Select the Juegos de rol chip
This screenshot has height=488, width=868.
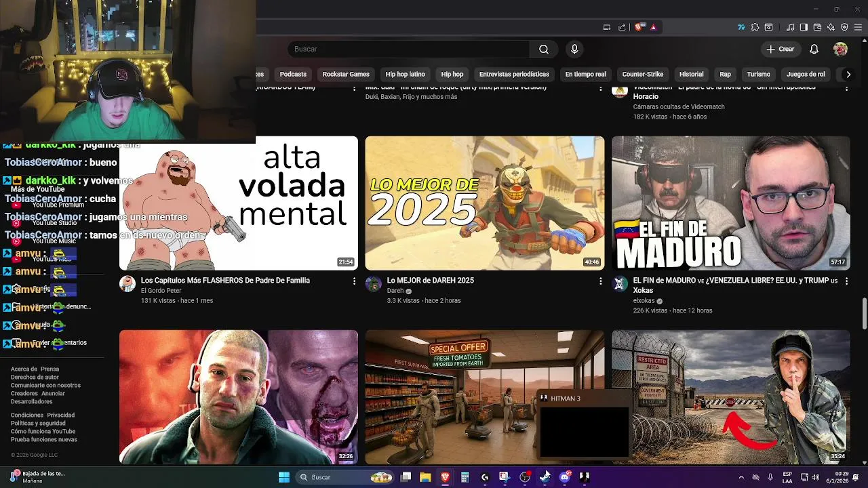coord(806,74)
